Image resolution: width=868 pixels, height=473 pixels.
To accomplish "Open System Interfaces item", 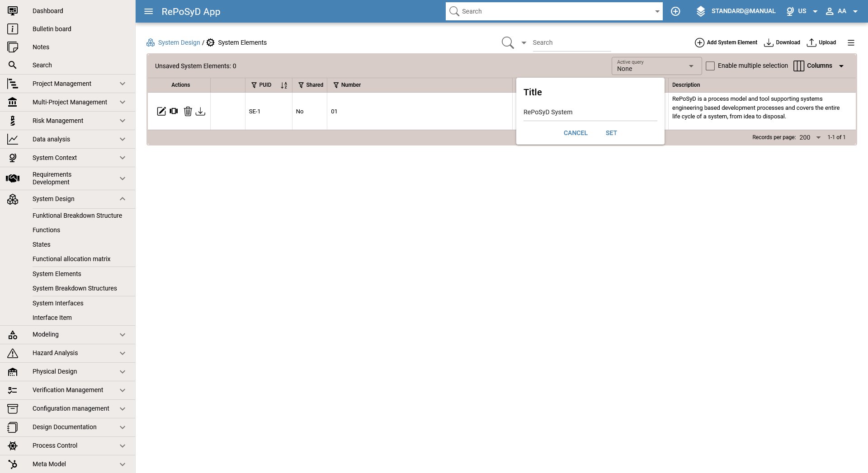I will (x=58, y=303).
